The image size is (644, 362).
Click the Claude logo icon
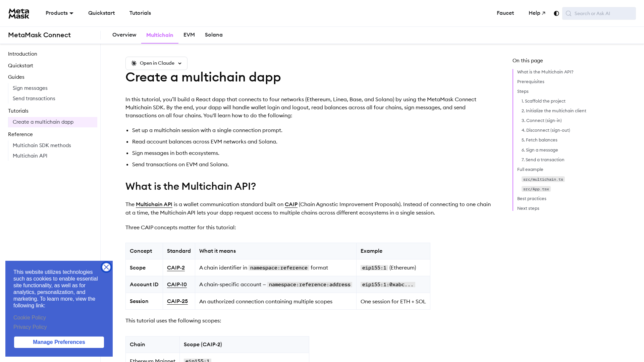pyautogui.click(x=134, y=63)
